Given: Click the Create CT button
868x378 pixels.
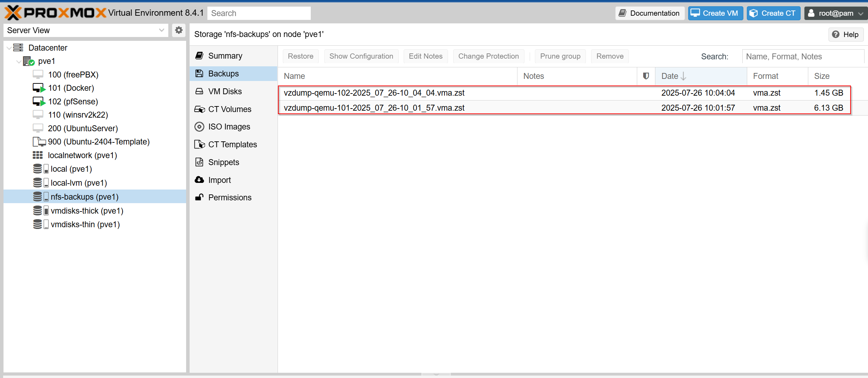Looking at the screenshot, I should 773,13.
